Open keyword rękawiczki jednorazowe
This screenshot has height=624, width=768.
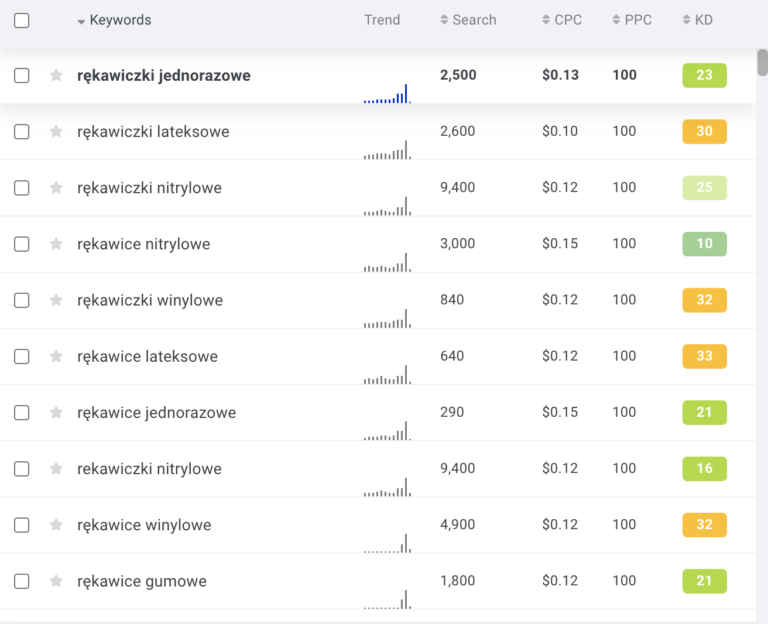tap(164, 75)
